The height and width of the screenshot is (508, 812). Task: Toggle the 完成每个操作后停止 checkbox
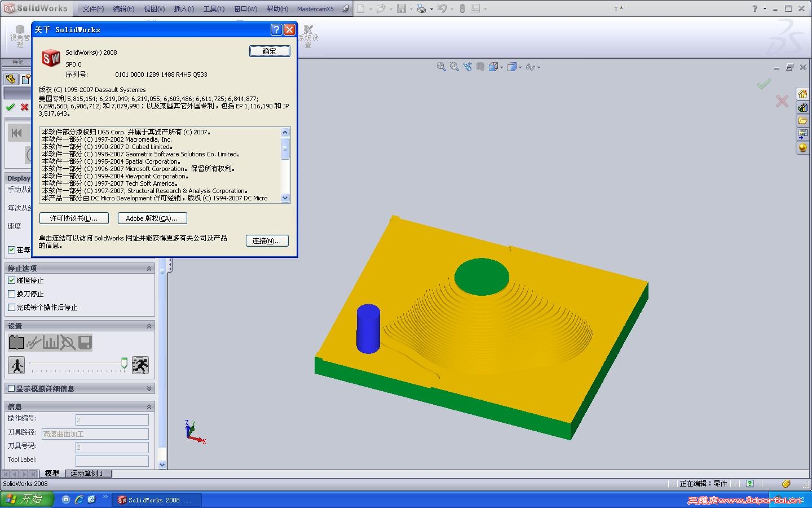click(11, 307)
